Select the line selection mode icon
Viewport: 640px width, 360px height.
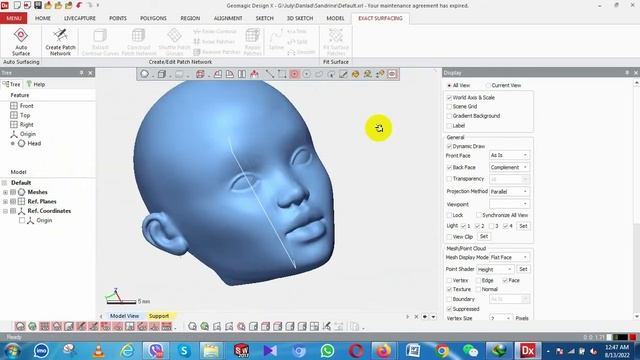coord(270,74)
